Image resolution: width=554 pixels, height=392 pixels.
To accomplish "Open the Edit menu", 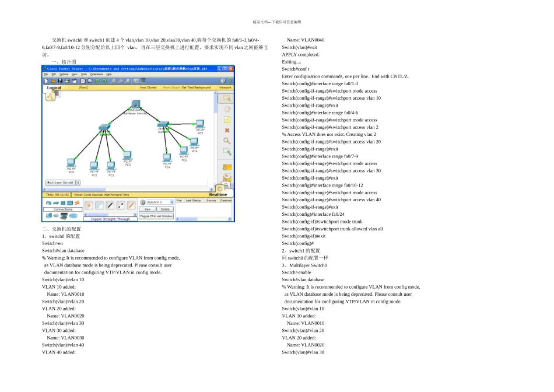I will [x=54, y=74].
